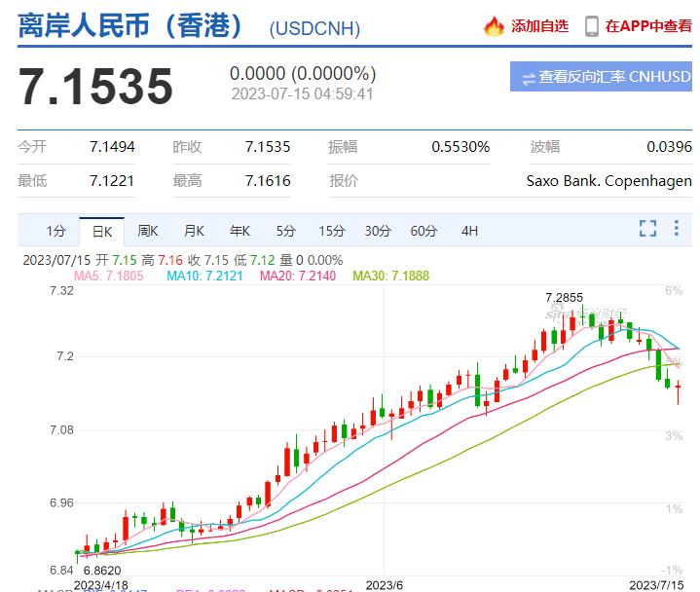
Task: Click the 2023/7/15 end date label
Action: click(656, 585)
